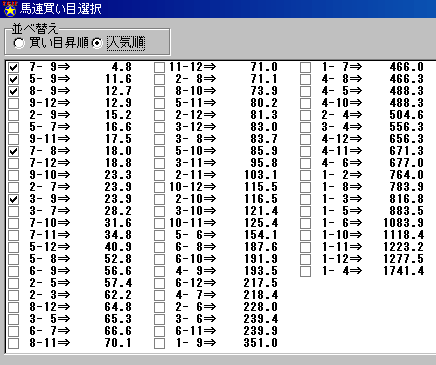Check the 1-6 bet checkbox
This screenshot has height=365, width=436.
pyautogui.click(x=305, y=223)
